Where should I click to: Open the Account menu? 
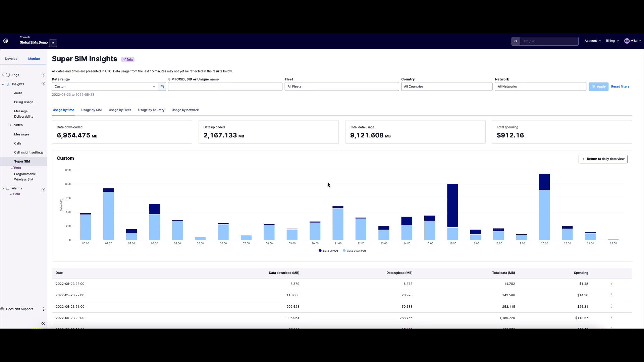pos(593,41)
